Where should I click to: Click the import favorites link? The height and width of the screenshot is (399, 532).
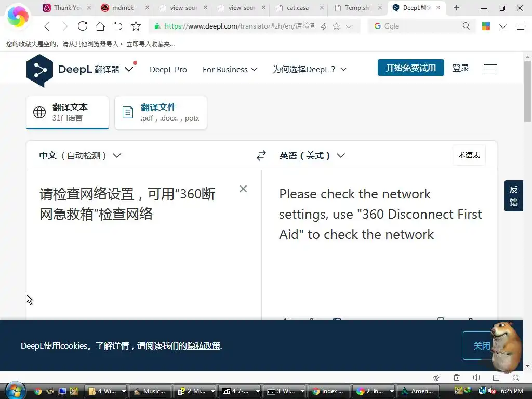pyautogui.click(x=150, y=44)
